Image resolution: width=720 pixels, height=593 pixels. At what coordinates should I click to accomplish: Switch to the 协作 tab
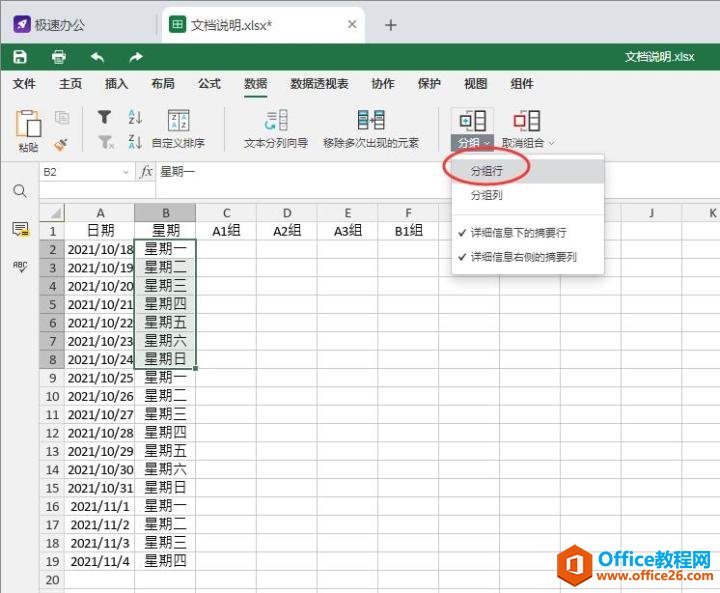point(383,84)
